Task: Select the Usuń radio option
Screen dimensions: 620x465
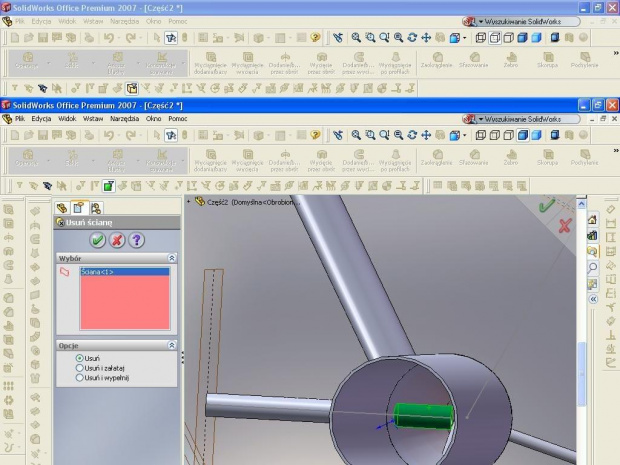Action: coord(80,358)
